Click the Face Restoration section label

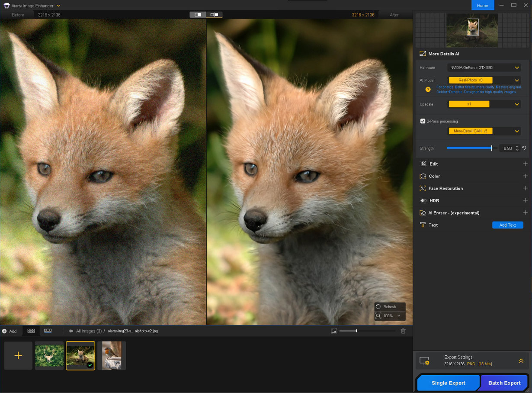[445, 188]
